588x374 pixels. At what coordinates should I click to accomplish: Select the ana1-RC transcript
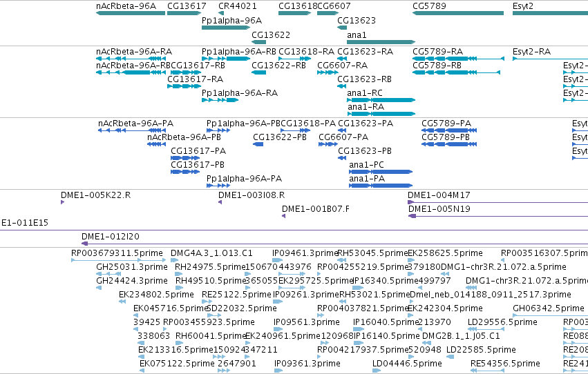tap(381, 100)
